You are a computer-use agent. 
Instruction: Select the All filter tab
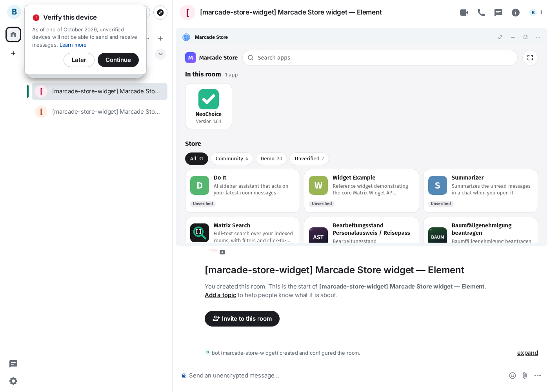tap(196, 159)
